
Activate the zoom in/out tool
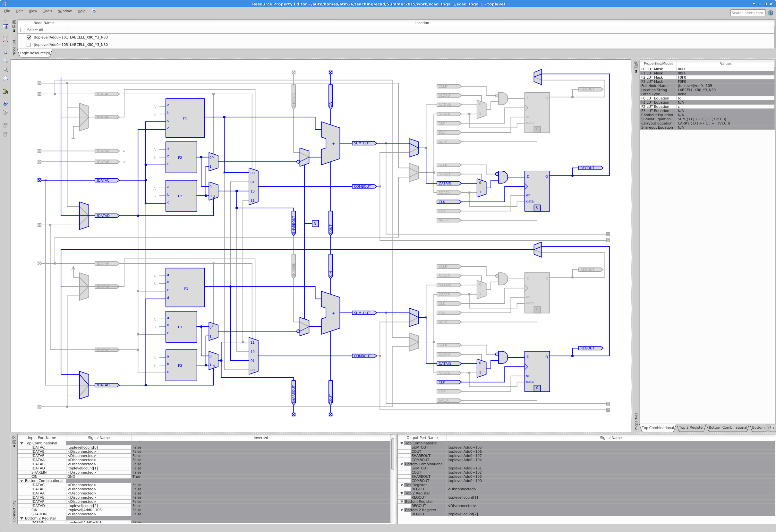5,61
